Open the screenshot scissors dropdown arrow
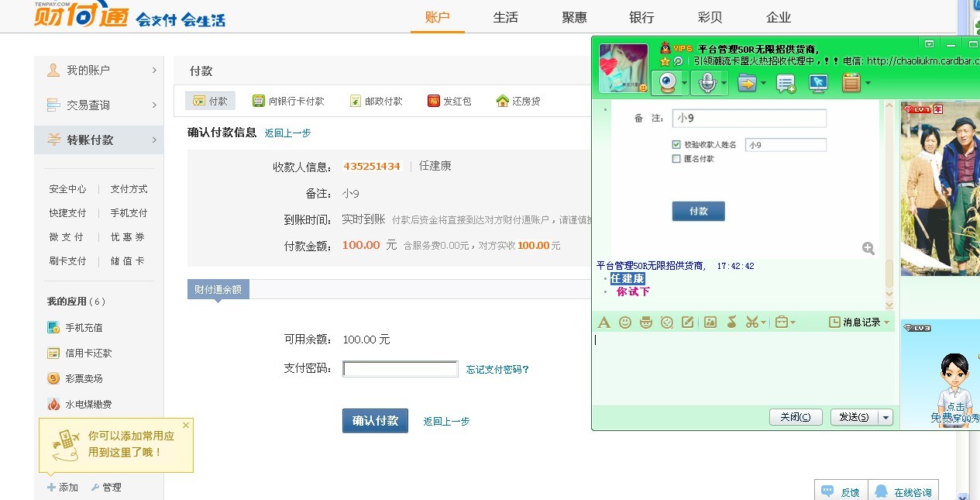 (764, 322)
